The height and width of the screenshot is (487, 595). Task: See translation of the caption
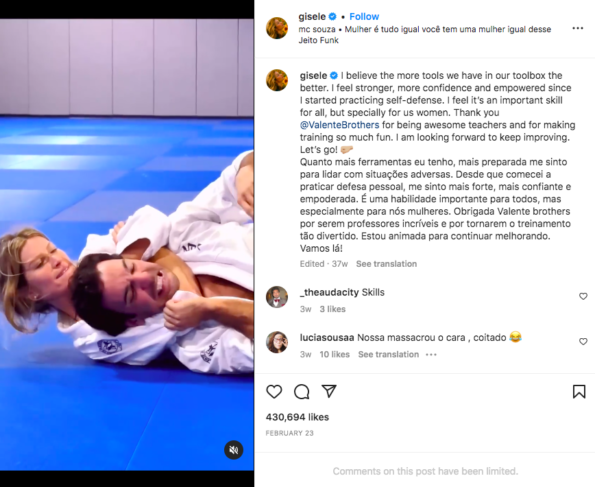click(x=386, y=264)
